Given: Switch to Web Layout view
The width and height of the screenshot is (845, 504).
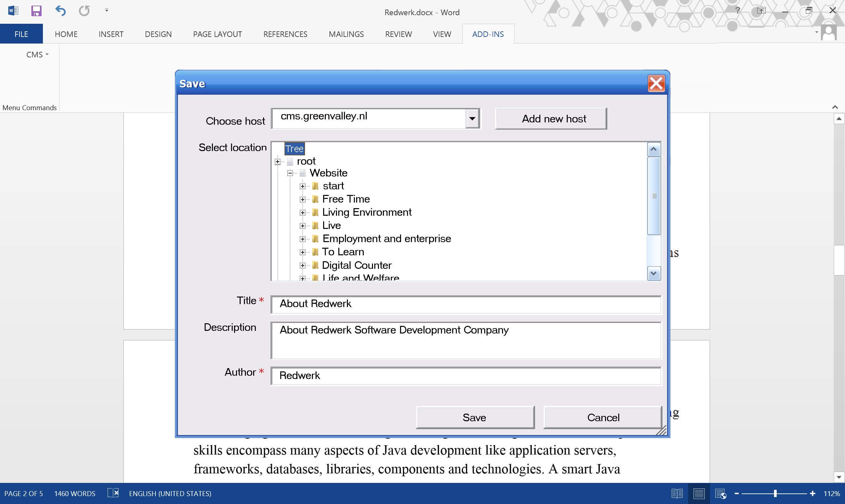Looking at the screenshot, I should point(720,493).
